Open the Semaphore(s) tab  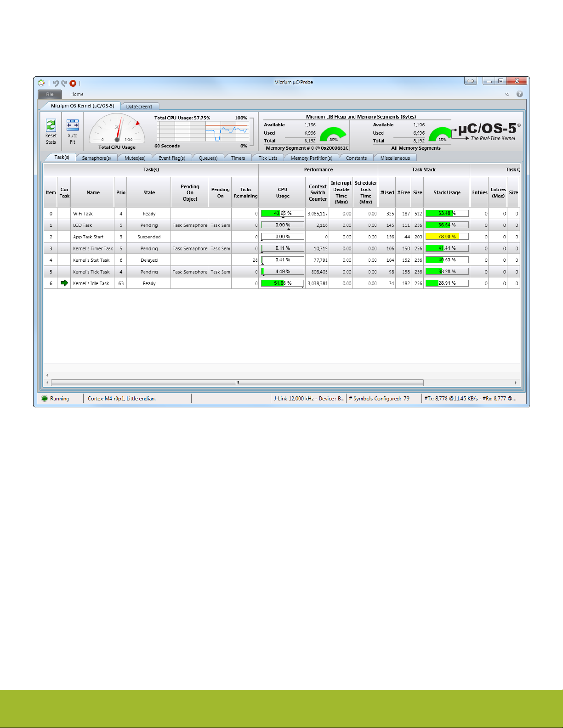pyautogui.click(x=97, y=158)
